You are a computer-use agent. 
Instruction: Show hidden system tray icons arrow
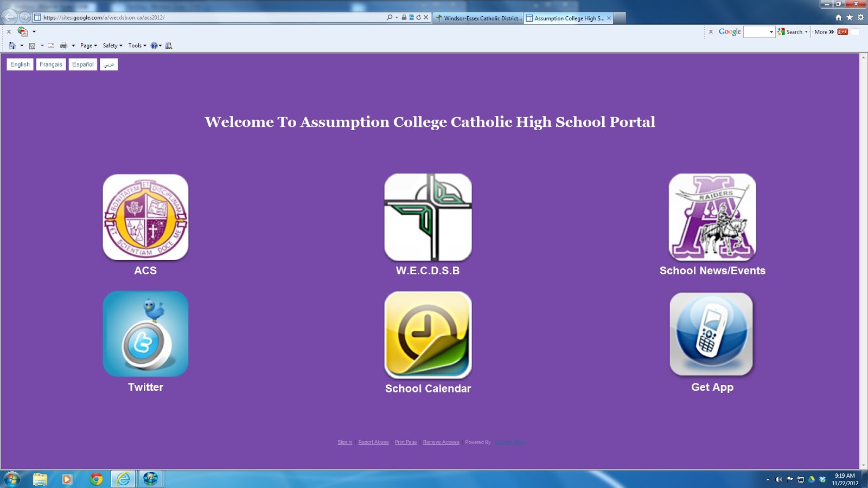click(768, 479)
